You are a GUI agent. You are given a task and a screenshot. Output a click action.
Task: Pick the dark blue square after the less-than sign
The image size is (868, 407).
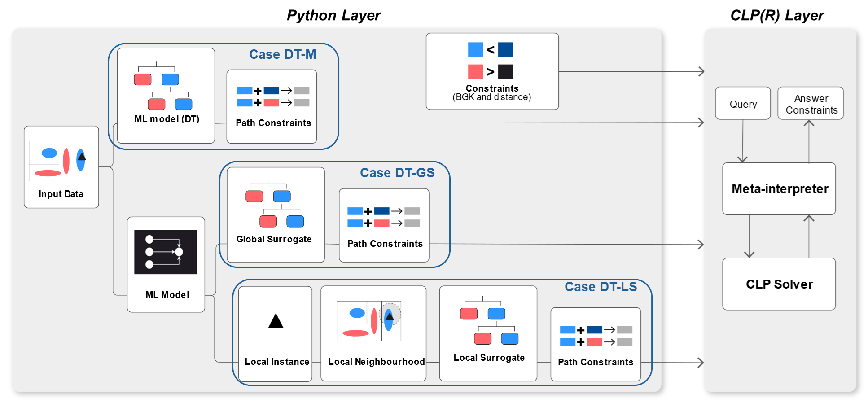point(505,50)
